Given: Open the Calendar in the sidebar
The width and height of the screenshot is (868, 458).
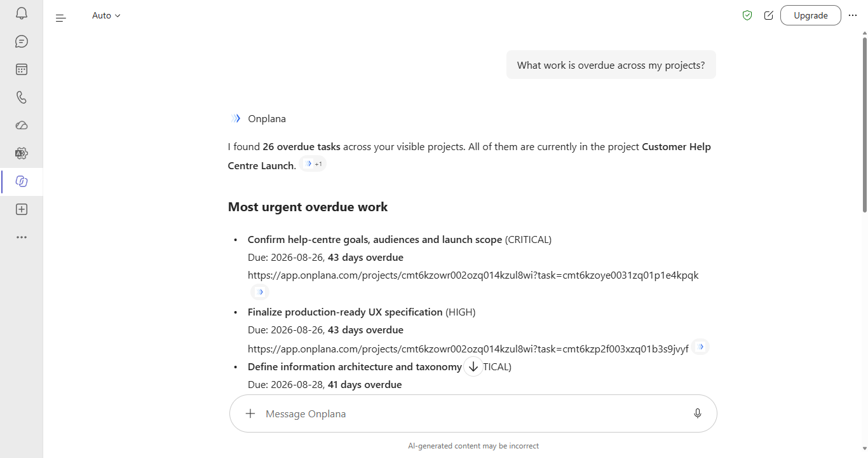Looking at the screenshot, I should pyautogui.click(x=22, y=69).
